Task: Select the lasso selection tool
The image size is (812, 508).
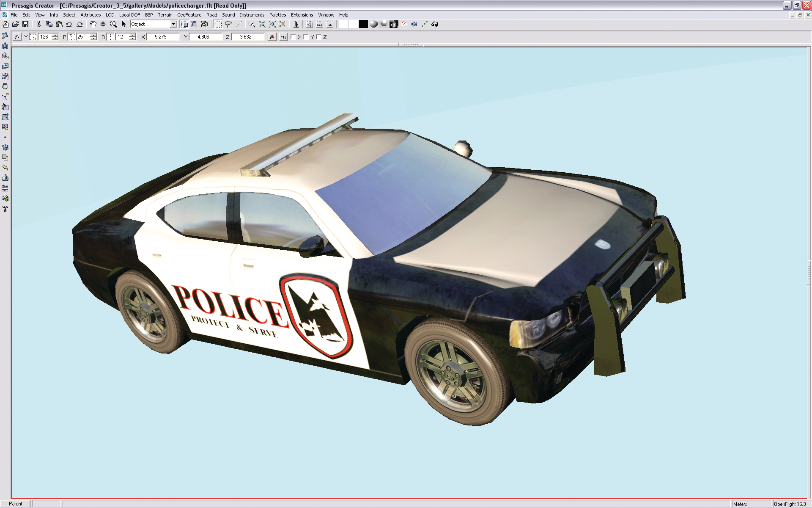Action: click(x=228, y=24)
